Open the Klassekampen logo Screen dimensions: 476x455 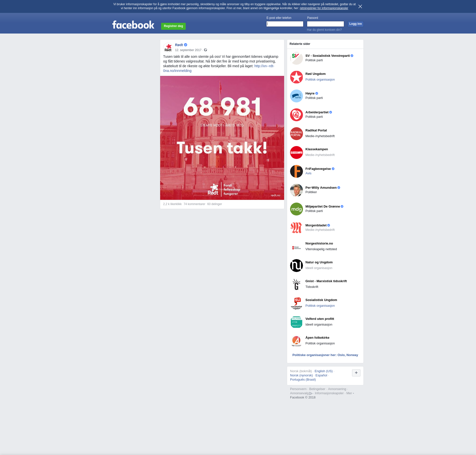[297, 152]
